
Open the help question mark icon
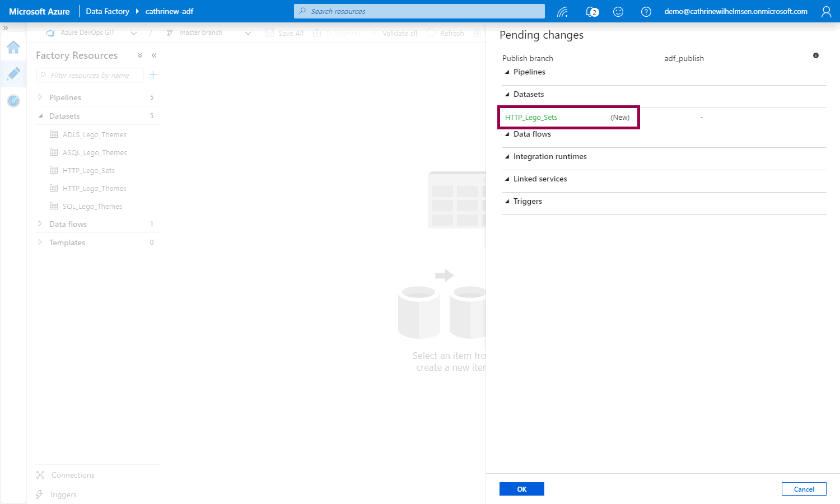[646, 12]
